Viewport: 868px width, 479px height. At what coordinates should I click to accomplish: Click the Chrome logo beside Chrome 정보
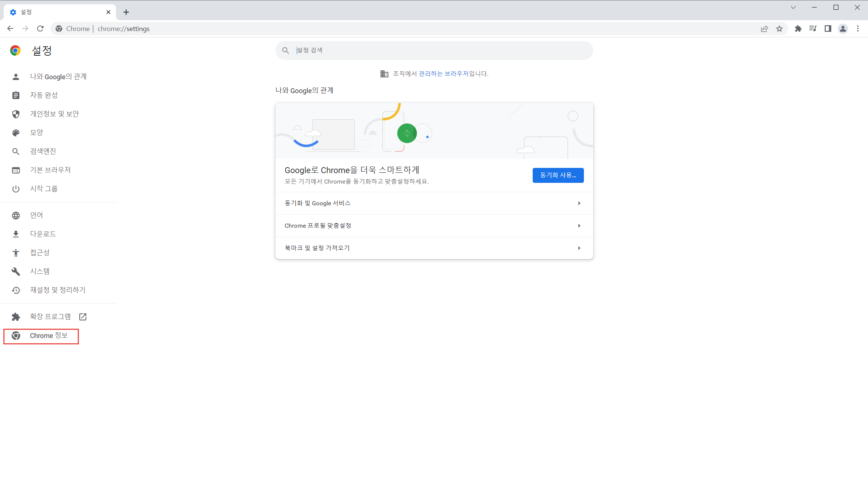16,336
